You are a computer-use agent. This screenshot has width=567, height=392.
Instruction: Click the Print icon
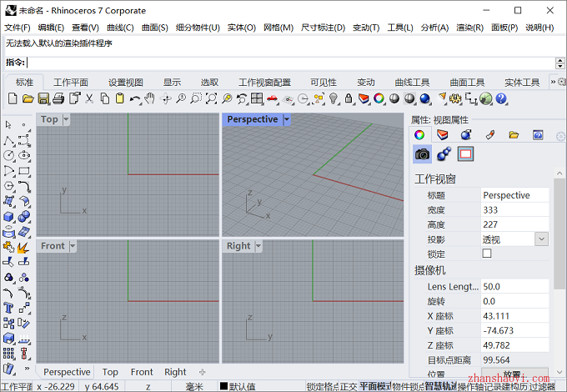click(x=58, y=98)
